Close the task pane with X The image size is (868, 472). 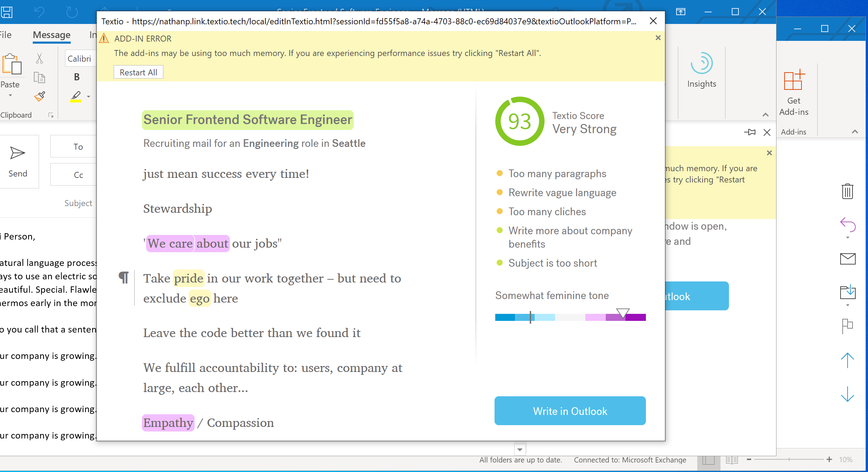tap(767, 132)
